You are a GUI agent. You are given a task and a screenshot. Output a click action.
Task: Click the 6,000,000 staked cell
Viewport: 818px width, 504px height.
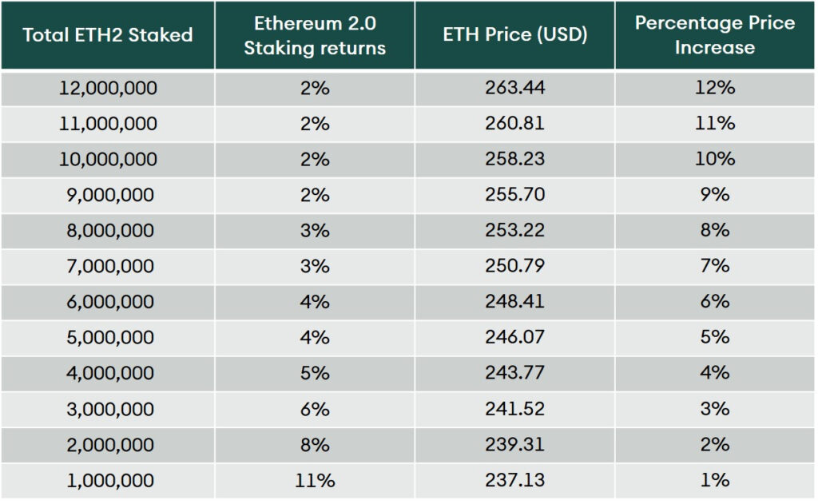click(108, 302)
